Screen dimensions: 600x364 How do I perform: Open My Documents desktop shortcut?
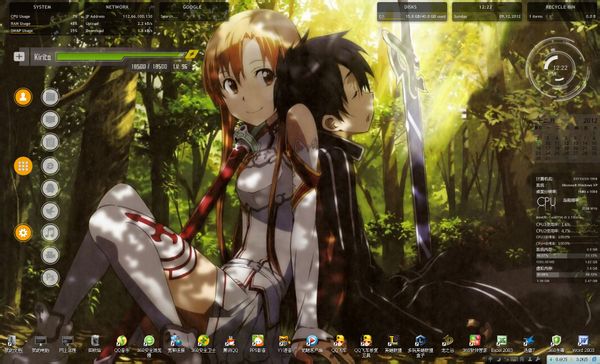(x=13, y=344)
